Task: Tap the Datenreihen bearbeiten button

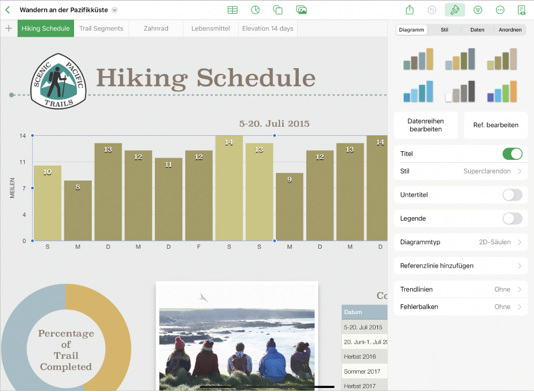Action: point(426,125)
